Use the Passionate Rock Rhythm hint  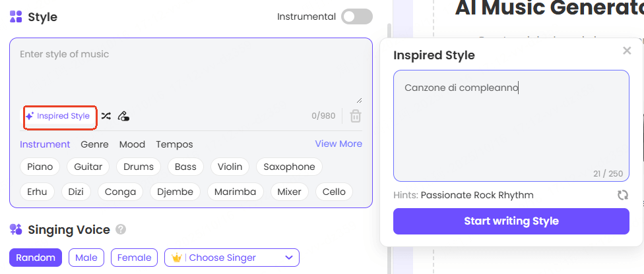(477, 195)
